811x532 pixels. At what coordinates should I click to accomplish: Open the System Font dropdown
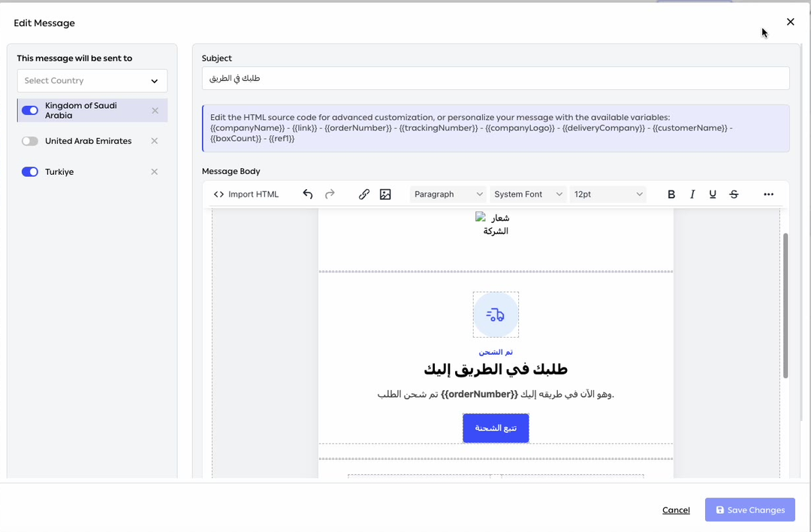(528, 194)
